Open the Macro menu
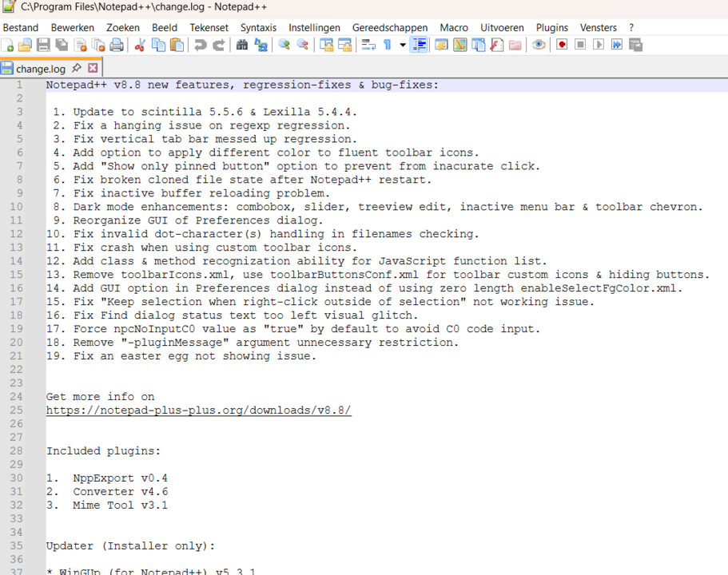The width and height of the screenshot is (728, 575). 454,28
